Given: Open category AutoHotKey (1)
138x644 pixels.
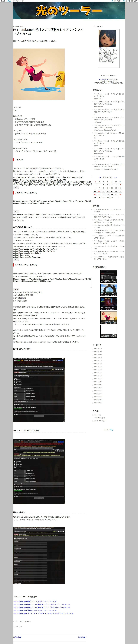Looking at the screenshot, I should pos(99,421).
